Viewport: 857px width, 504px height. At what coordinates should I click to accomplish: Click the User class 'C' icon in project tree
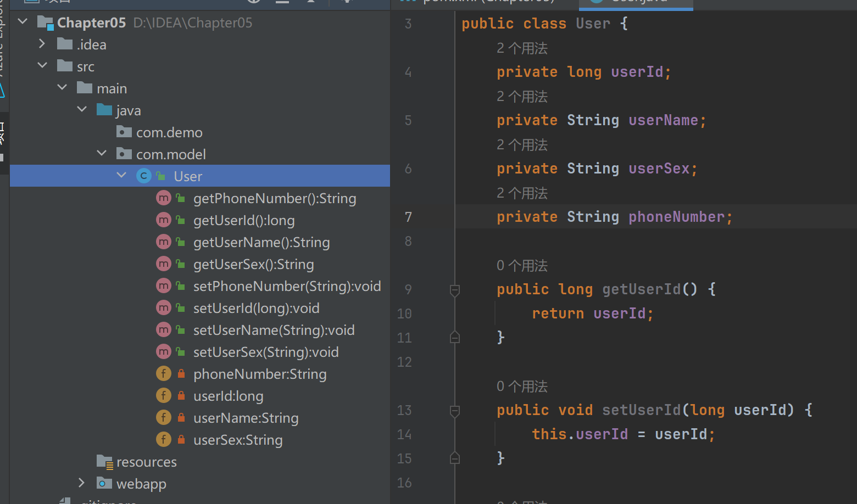(x=143, y=176)
